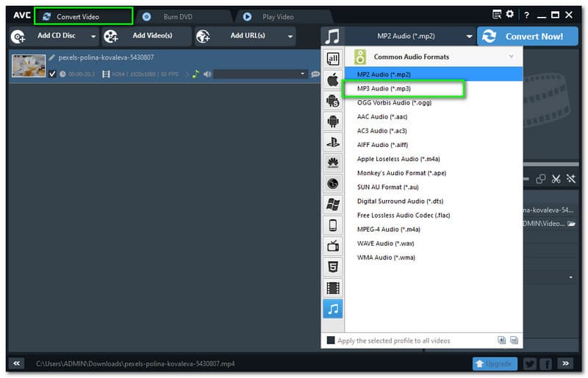The width and height of the screenshot is (588, 378).
Task: Mute via the speaker volume icon
Action: pos(207,74)
